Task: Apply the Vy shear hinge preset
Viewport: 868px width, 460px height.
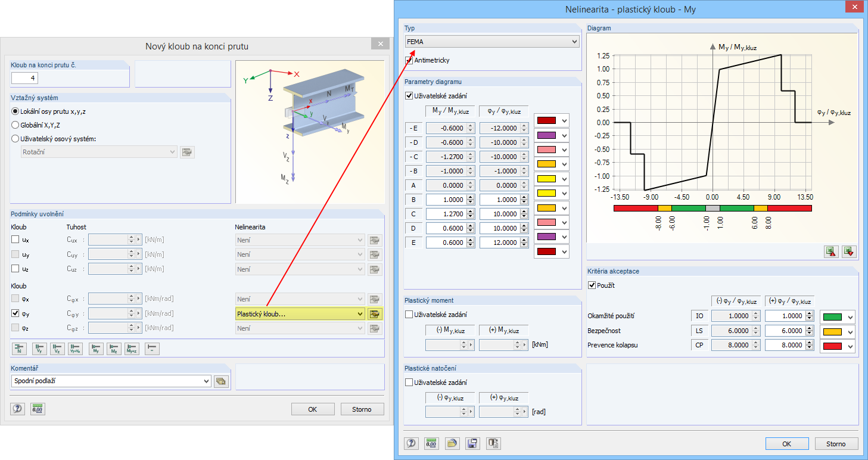Action: click(39, 349)
